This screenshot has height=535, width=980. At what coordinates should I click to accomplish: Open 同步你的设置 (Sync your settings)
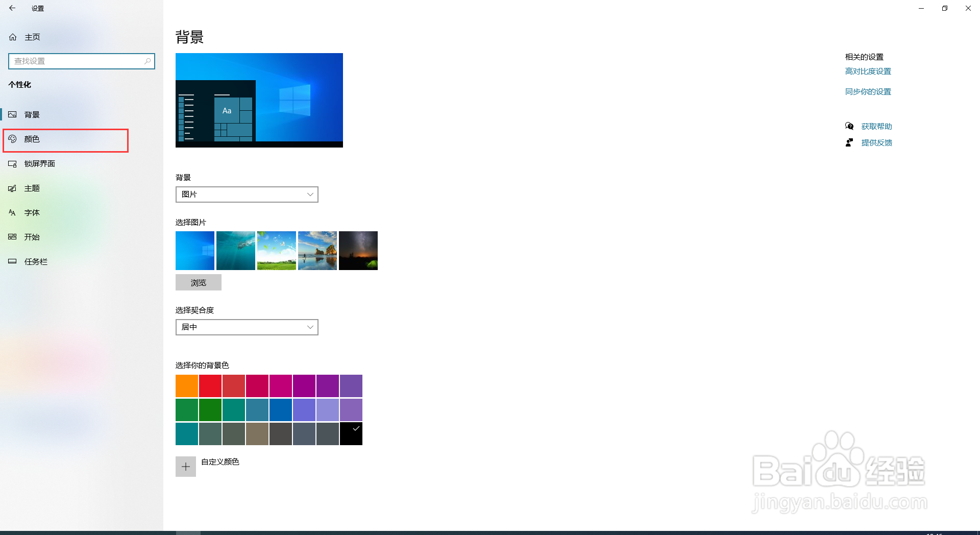pos(868,91)
